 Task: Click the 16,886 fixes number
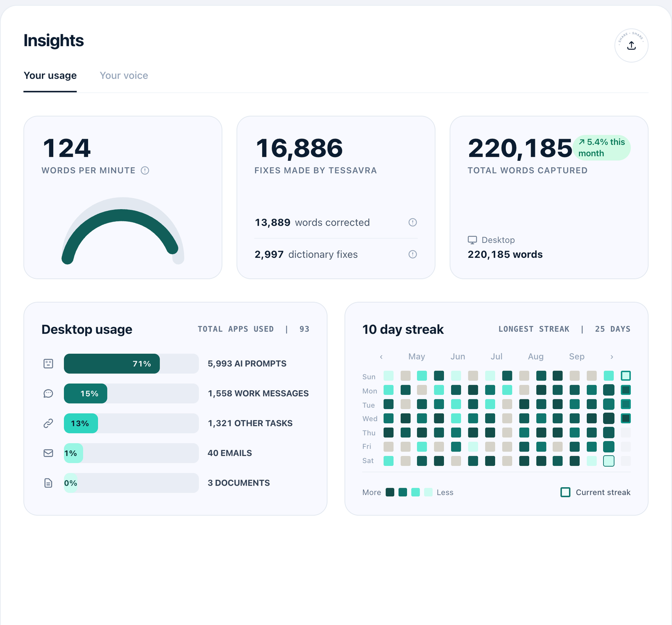click(x=299, y=148)
